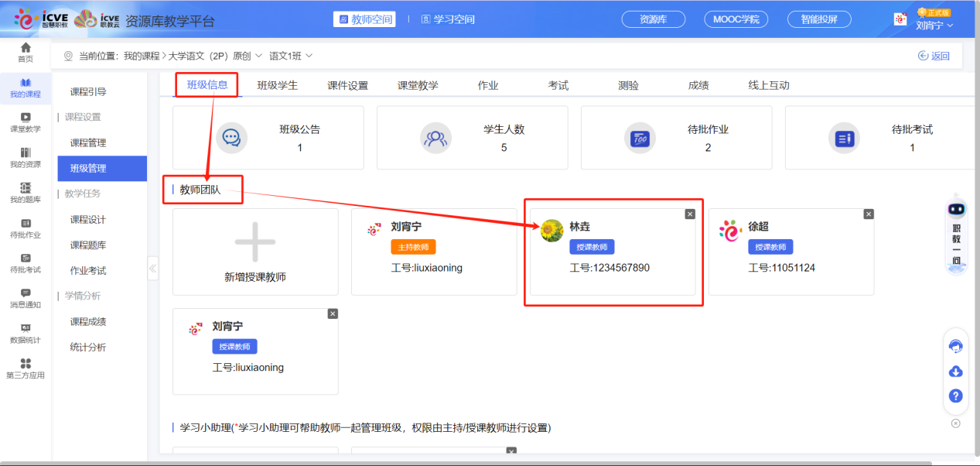Remove teacher 林垚 with the X button

(689, 214)
